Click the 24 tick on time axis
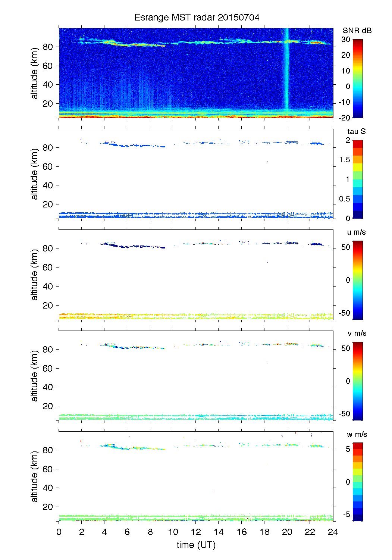Viewport: 392px width, 560px height. tap(333, 532)
